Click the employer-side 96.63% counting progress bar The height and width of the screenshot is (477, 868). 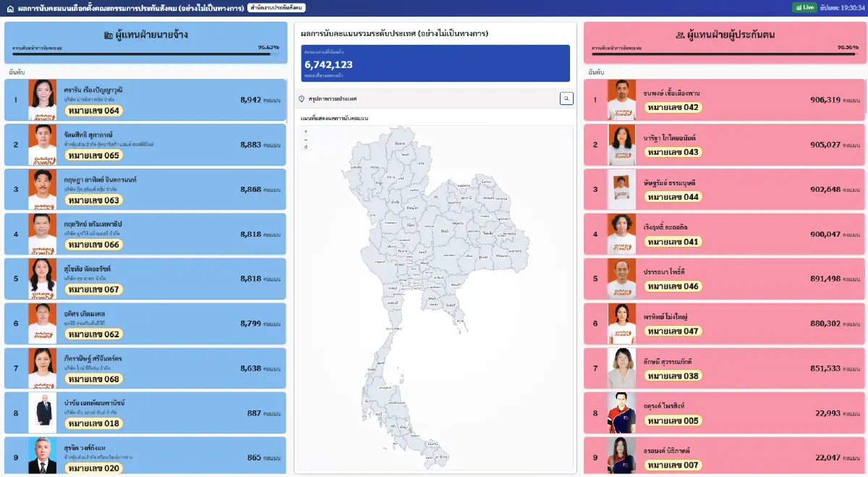pos(145,54)
